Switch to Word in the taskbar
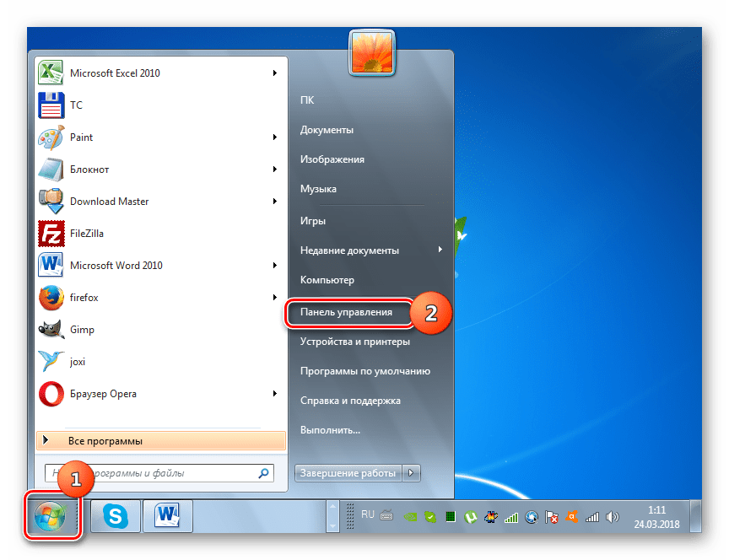 (167, 516)
